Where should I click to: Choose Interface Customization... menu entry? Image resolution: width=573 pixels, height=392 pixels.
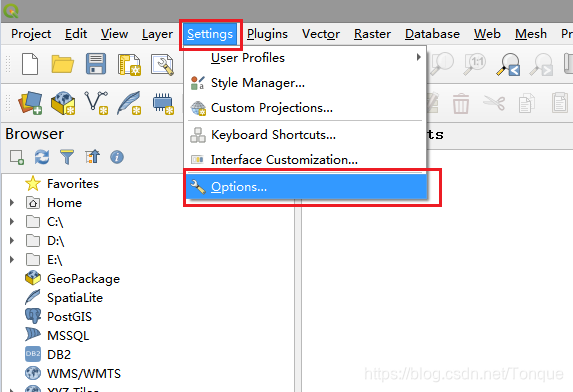pyautogui.click(x=306, y=160)
